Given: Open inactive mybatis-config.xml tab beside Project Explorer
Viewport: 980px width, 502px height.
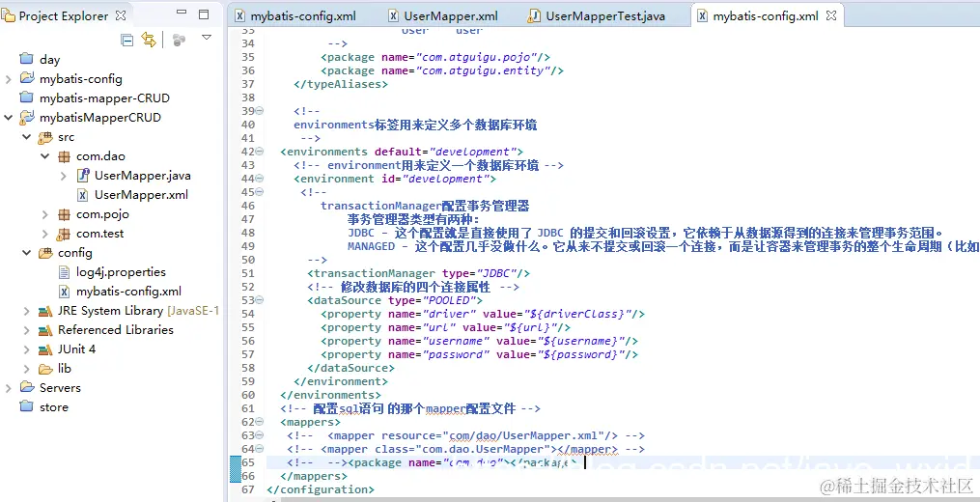Looking at the screenshot, I should [295, 16].
